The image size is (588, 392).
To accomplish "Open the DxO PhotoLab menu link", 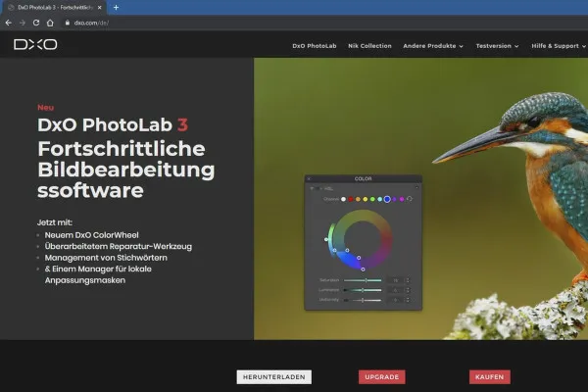I will click(315, 46).
